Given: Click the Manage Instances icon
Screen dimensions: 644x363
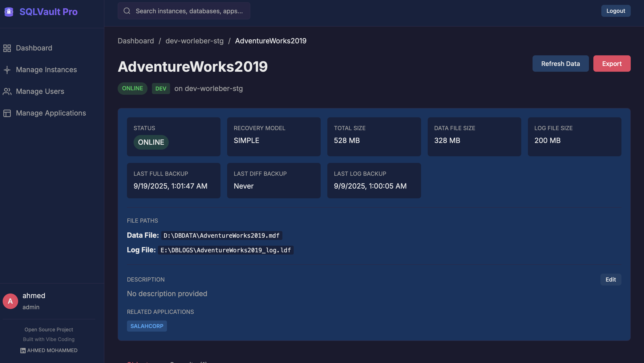Looking at the screenshot, I should tap(7, 70).
